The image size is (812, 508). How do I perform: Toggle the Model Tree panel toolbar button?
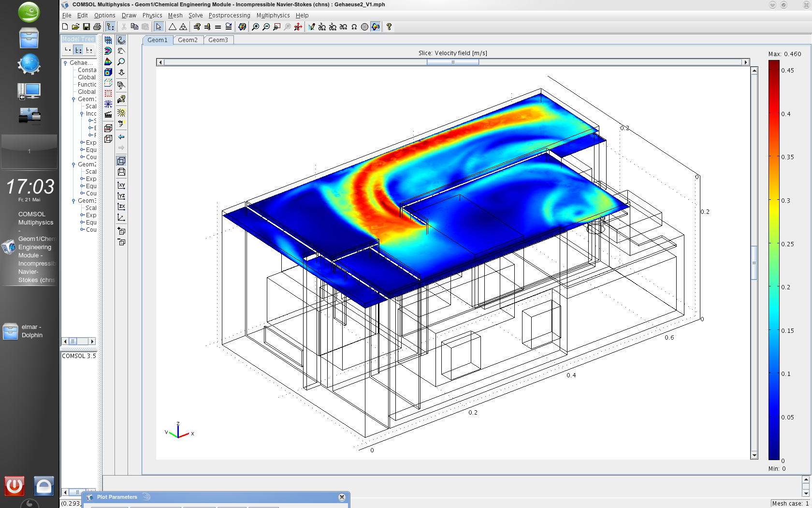110,27
